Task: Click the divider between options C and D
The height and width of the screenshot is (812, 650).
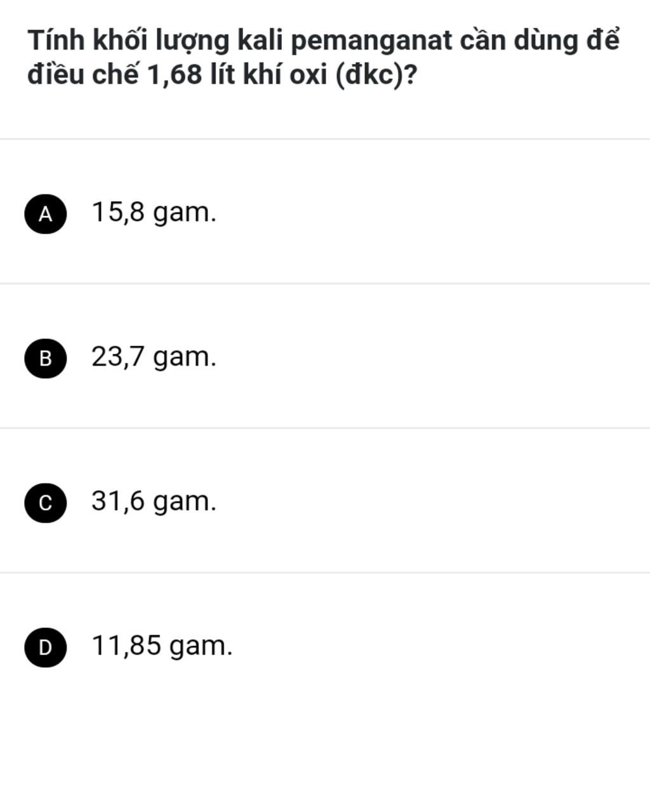Action: click(325, 573)
